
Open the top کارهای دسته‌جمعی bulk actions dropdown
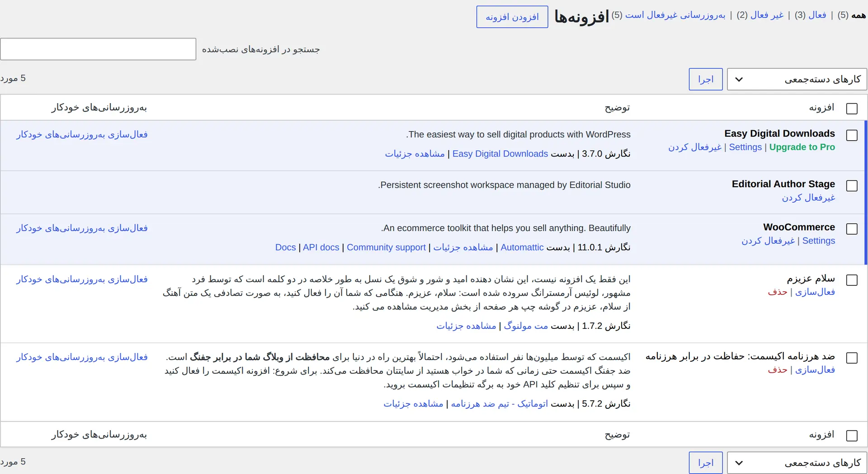click(x=797, y=80)
